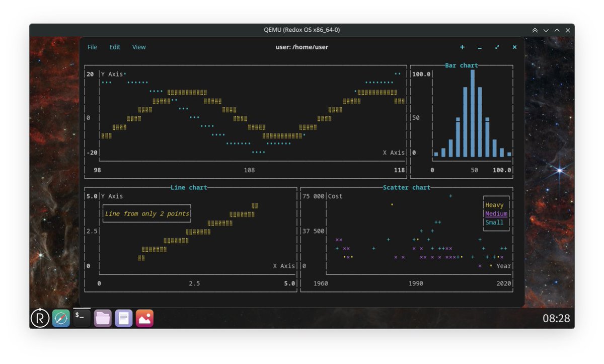Click the '-20' y-axis value on top chart

coord(92,153)
